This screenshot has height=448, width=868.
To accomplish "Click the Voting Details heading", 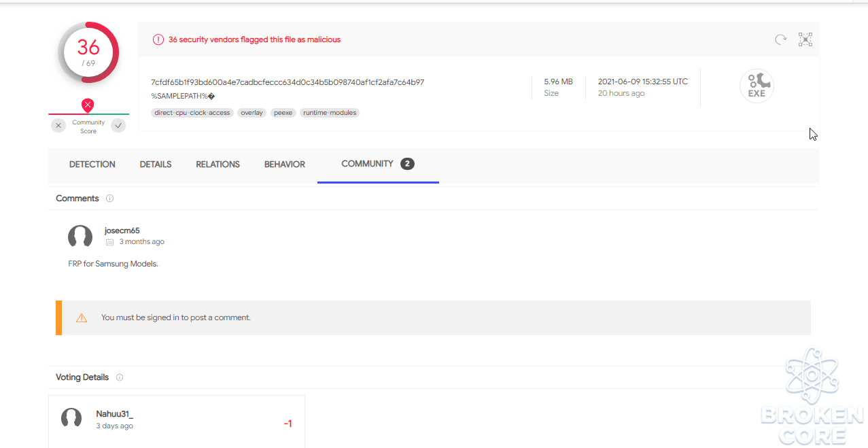I will (82, 377).
